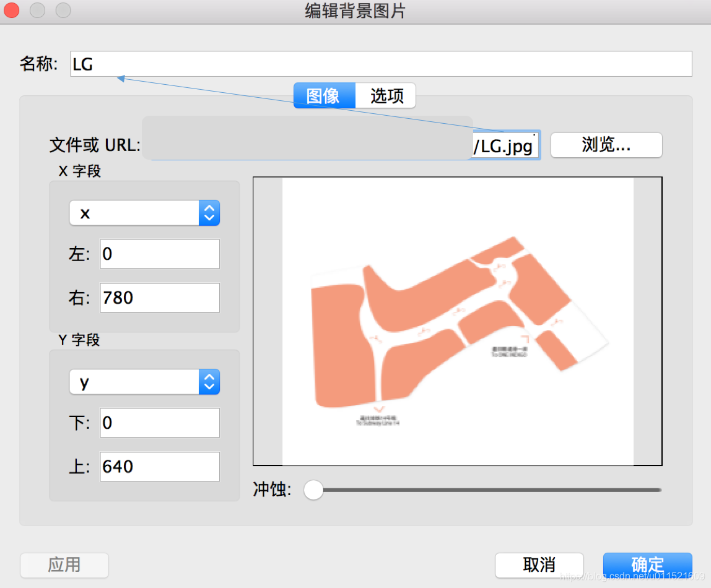Select the 下 value field containing 0
This screenshot has width=711, height=588.
[159, 423]
